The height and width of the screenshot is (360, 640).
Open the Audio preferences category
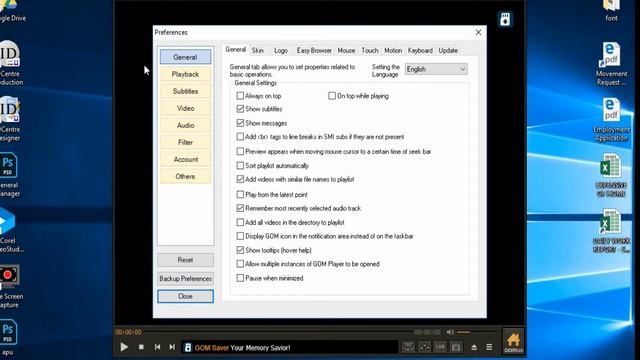click(x=185, y=125)
